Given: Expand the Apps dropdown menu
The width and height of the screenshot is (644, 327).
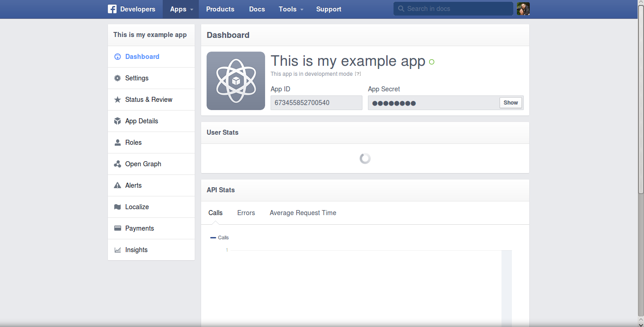Looking at the screenshot, I should [x=181, y=9].
